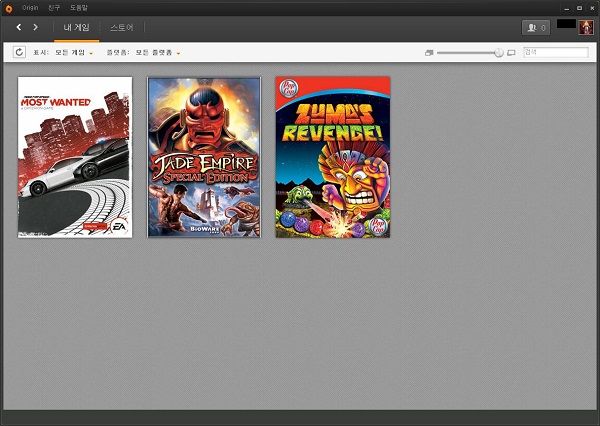The height and width of the screenshot is (426, 600).
Task: Open the 친구 (Friends) menu
Action: (x=54, y=8)
